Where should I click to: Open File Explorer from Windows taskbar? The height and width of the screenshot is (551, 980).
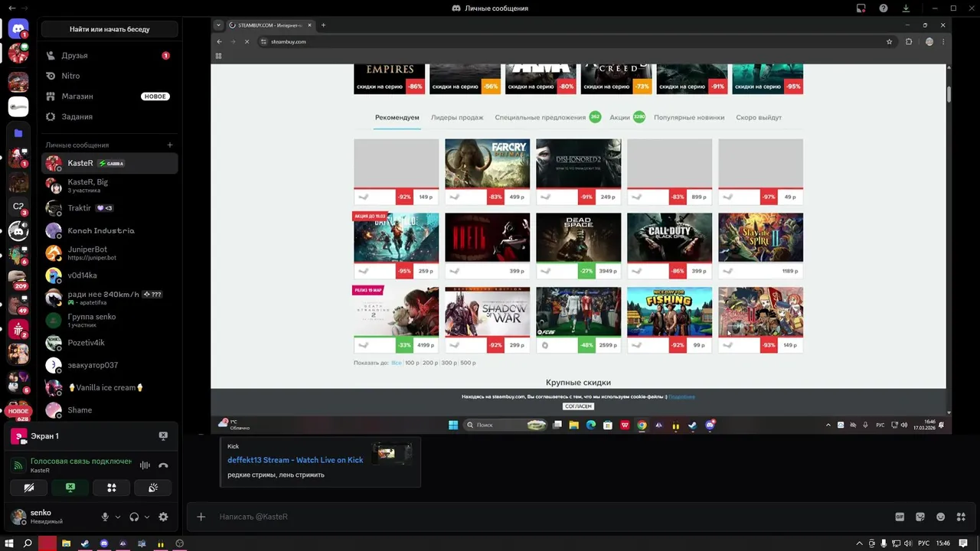click(66, 543)
